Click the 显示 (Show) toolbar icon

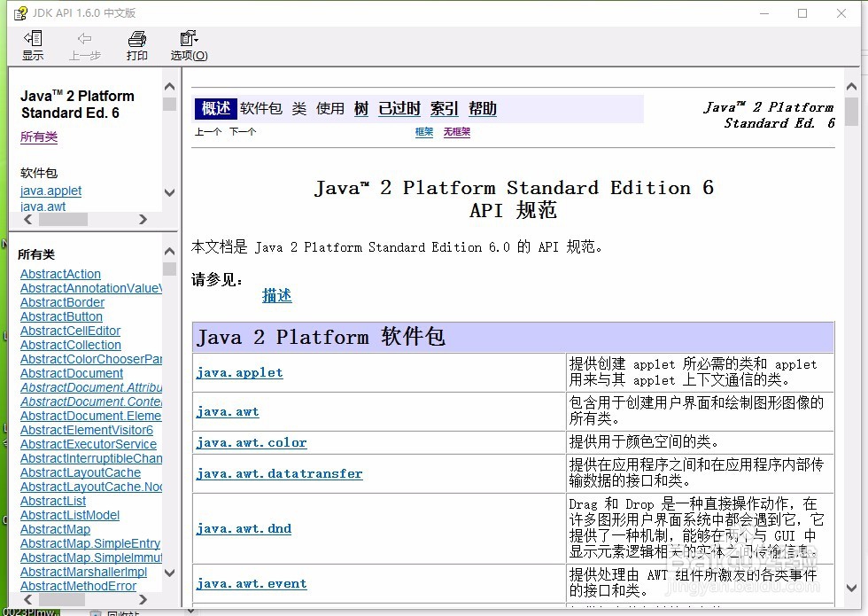(x=33, y=45)
